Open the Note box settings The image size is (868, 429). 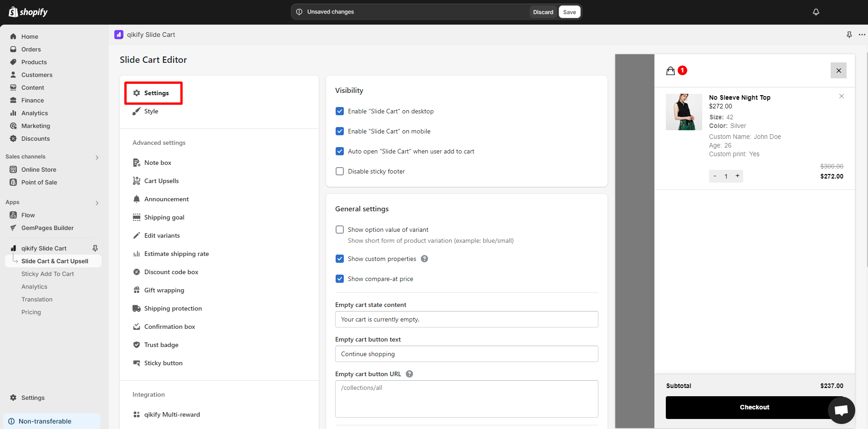click(x=158, y=163)
